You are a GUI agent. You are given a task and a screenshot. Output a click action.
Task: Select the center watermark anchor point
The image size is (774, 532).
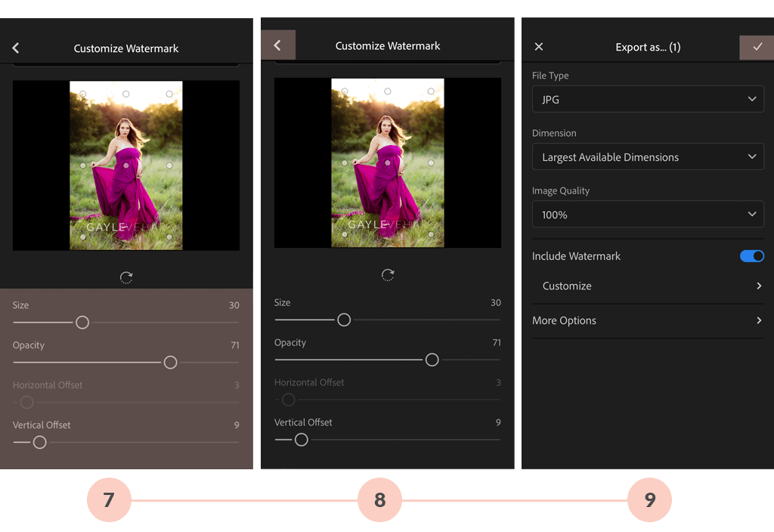125,165
